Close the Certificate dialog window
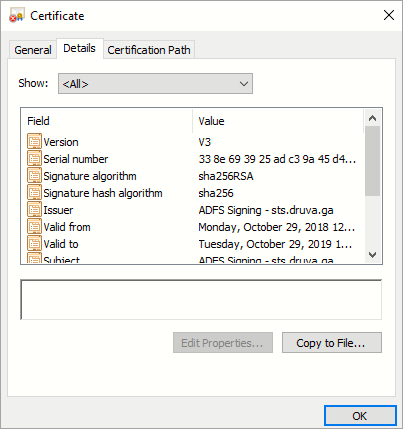The image size is (403, 429). (x=389, y=15)
